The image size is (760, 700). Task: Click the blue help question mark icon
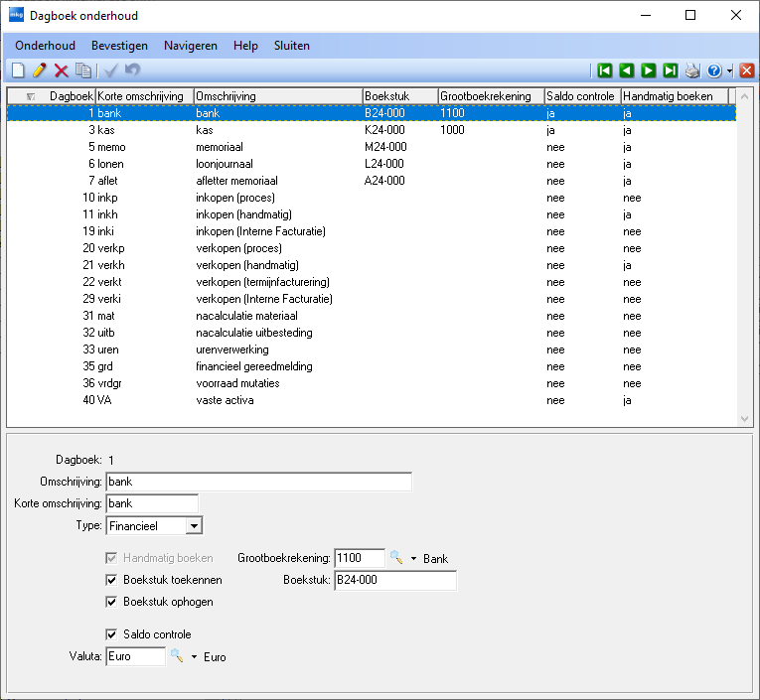[x=713, y=70]
